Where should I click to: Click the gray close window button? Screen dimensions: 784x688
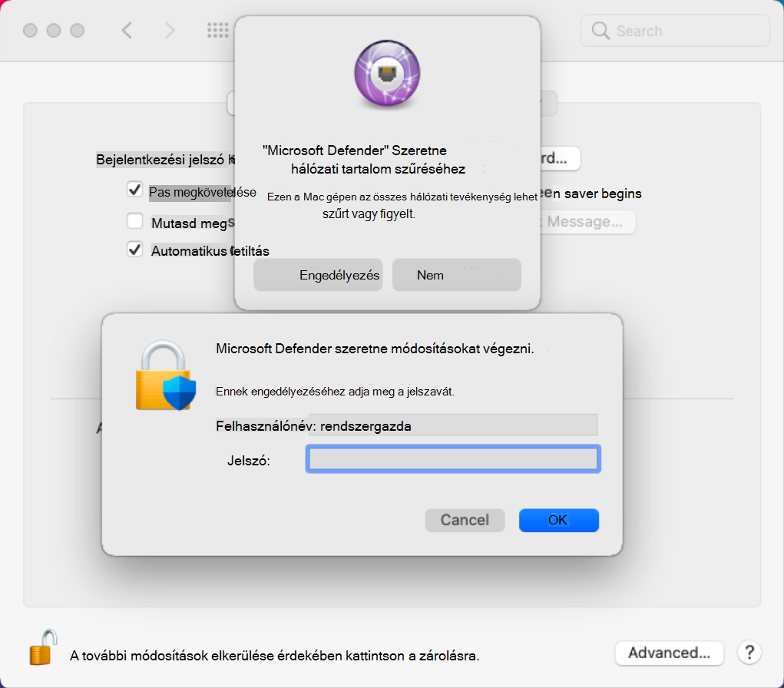tap(30, 31)
